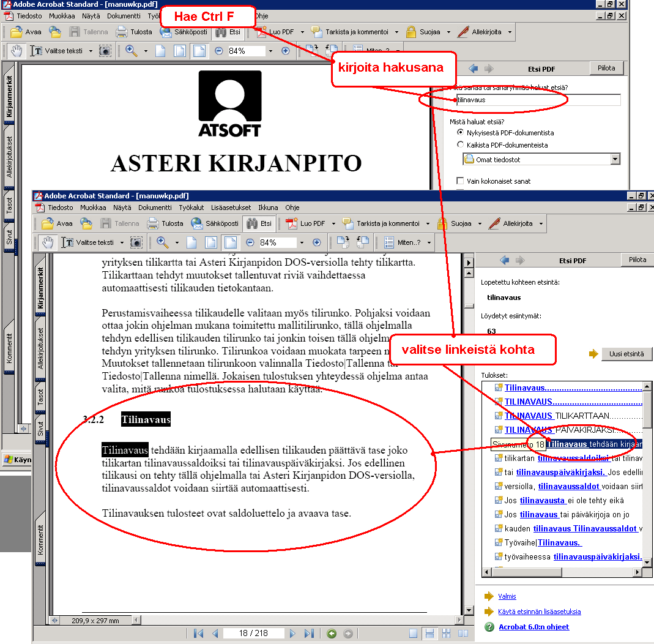Click zoom out minus button in front window
The image size is (654, 644).
pos(250,242)
